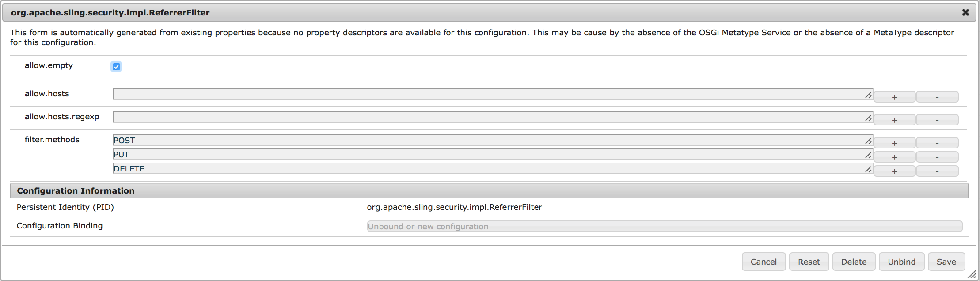This screenshot has width=980, height=281.
Task: Add a filter method after PUT
Action: 894,157
